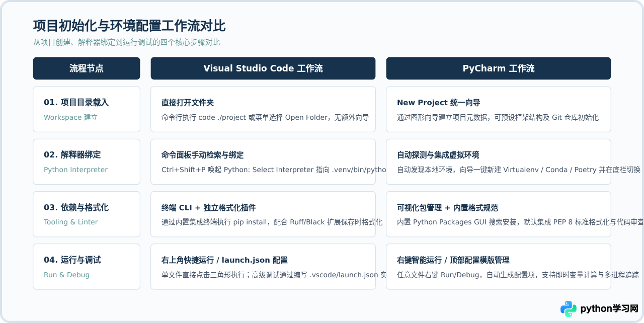644x323 pixels.
Task: Select the Visual Studio Code 工作流 header
Action: [x=263, y=68]
